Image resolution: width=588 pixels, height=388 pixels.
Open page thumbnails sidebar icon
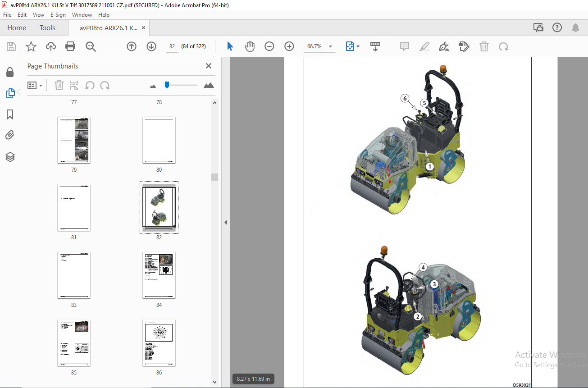tap(10, 93)
